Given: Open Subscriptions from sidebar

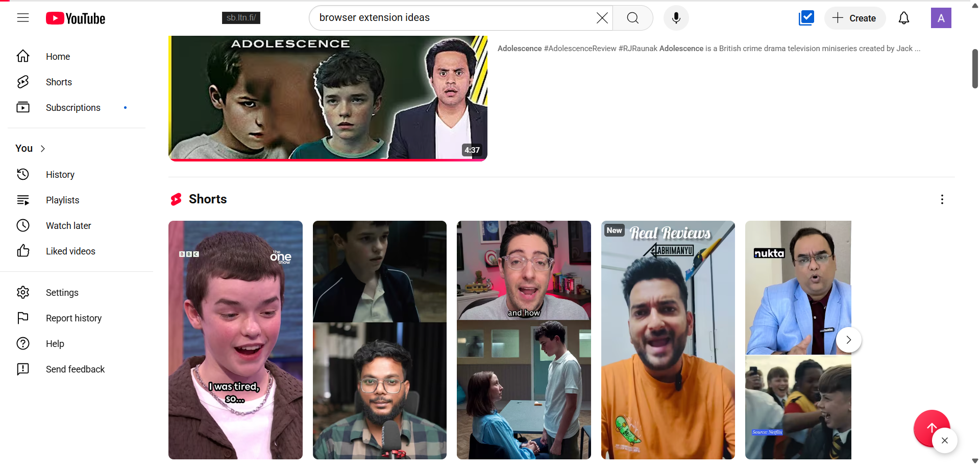Looking at the screenshot, I should (77, 107).
